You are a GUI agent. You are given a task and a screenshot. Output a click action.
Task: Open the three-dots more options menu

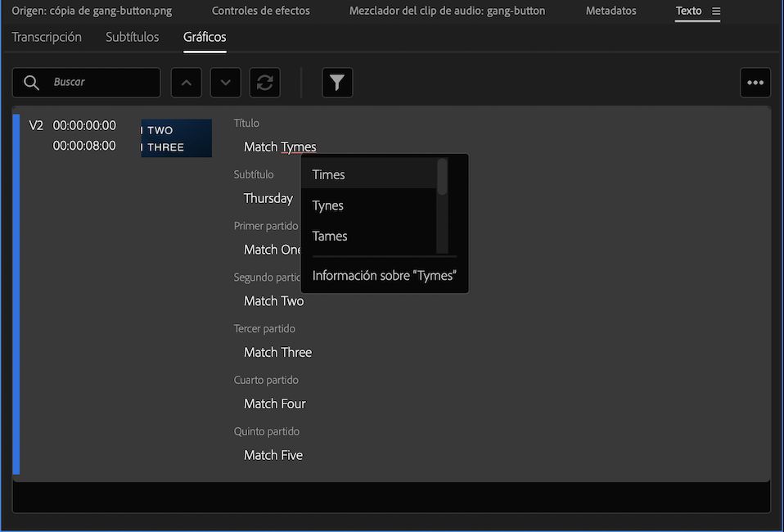755,83
